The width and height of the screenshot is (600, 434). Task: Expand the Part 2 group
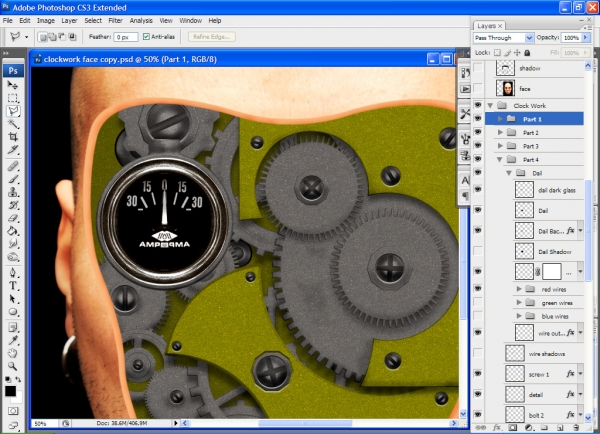coord(500,132)
